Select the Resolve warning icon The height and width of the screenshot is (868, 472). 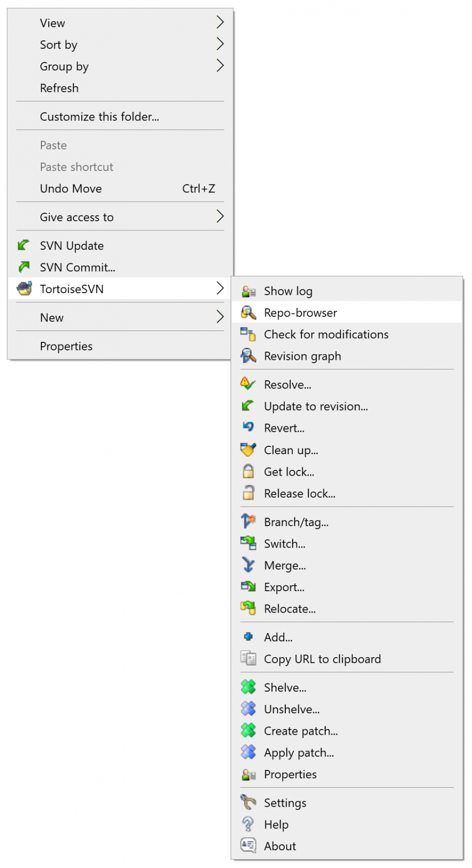point(248,384)
